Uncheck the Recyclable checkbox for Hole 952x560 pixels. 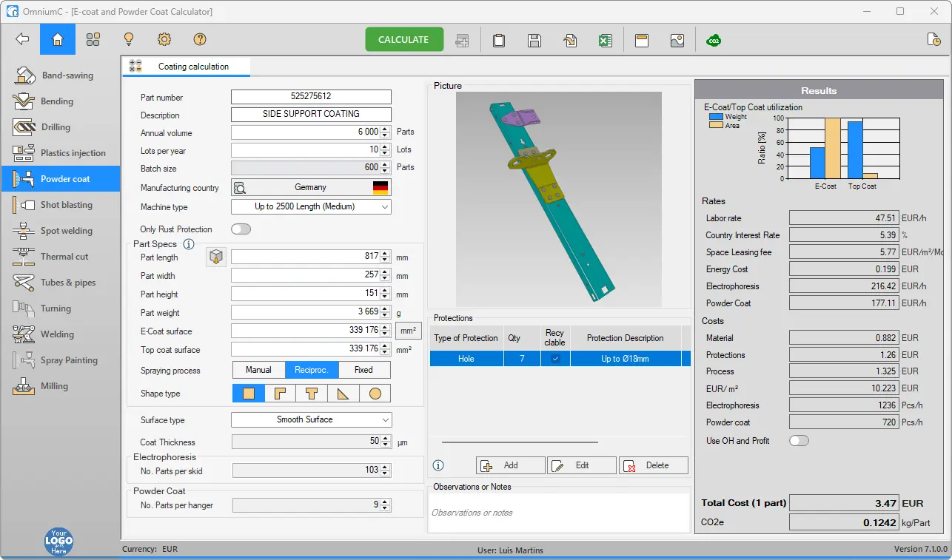(555, 359)
